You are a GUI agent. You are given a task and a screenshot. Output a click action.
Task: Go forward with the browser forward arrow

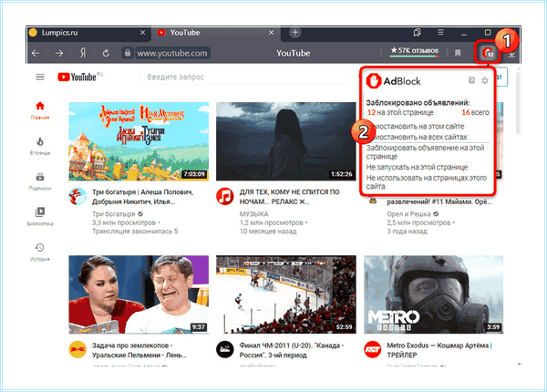point(59,53)
